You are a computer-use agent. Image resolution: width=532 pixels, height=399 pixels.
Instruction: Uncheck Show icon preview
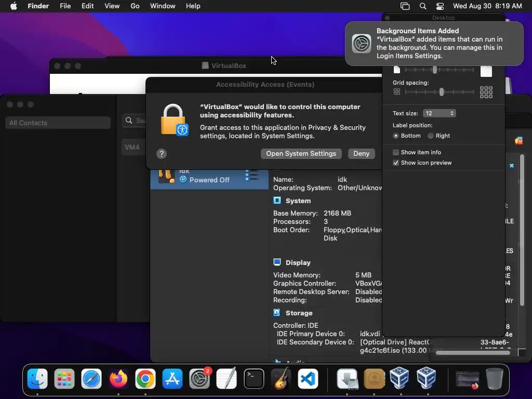tap(395, 163)
